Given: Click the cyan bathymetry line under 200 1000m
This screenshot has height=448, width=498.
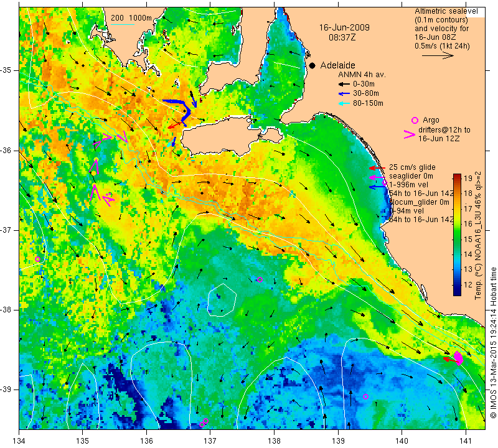Looking at the screenshot, I should pyautogui.click(x=123, y=24).
